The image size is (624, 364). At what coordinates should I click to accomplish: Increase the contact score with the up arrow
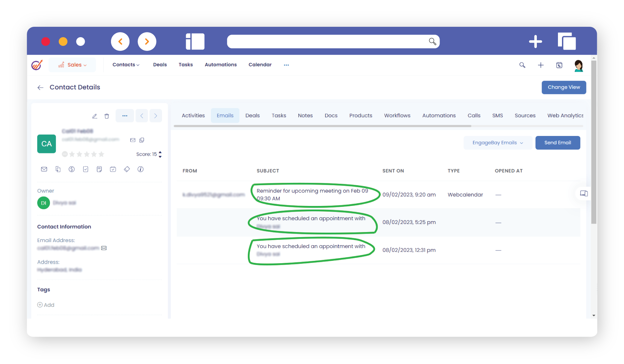point(160,152)
